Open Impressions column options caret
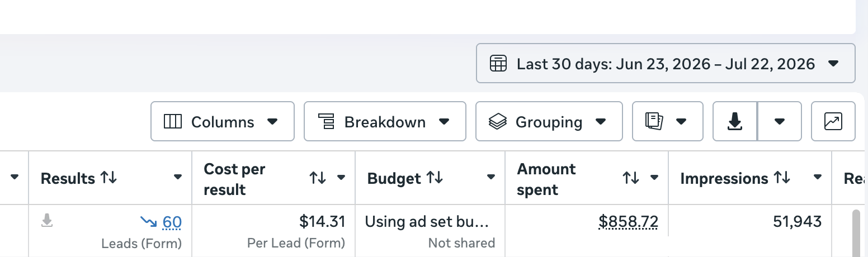This screenshot has height=257, width=868. (x=818, y=178)
